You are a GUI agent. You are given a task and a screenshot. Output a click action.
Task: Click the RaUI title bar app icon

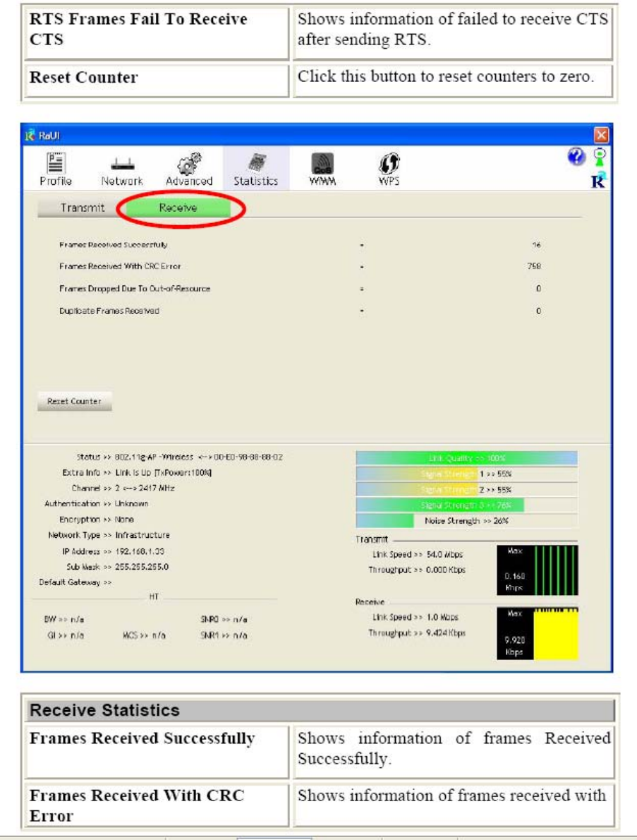pyautogui.click(x=30, y=135)
